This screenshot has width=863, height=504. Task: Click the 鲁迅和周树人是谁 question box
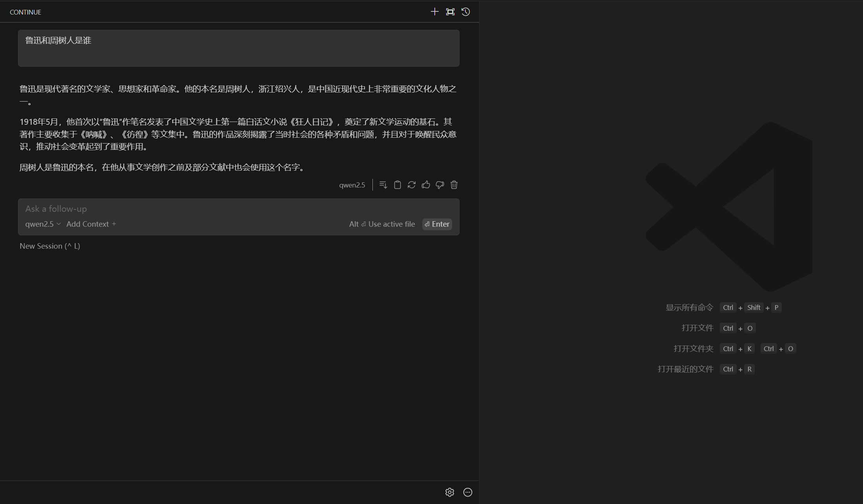(x=238, y=48)
